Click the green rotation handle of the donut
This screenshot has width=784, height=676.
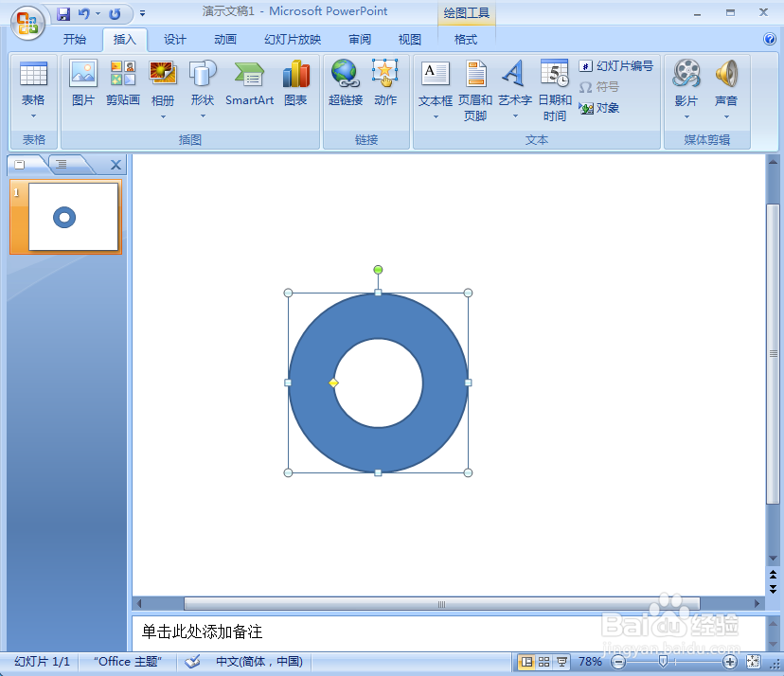[378, 270]
